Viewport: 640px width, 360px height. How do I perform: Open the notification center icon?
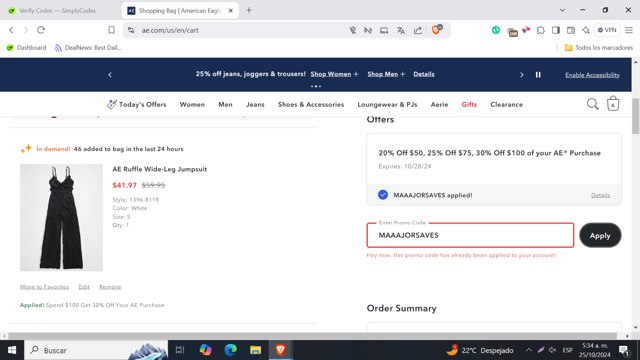click(624, 350)
